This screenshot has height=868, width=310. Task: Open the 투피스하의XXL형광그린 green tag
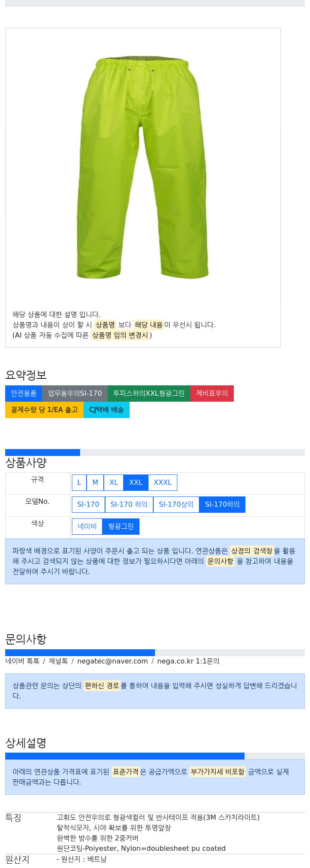[x=149, y=393]
